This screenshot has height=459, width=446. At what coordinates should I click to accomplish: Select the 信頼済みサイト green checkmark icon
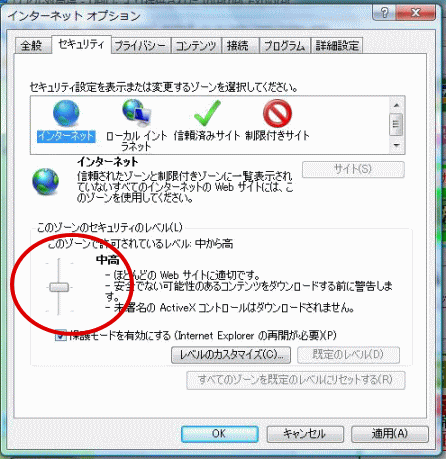(x=207, y=113)
